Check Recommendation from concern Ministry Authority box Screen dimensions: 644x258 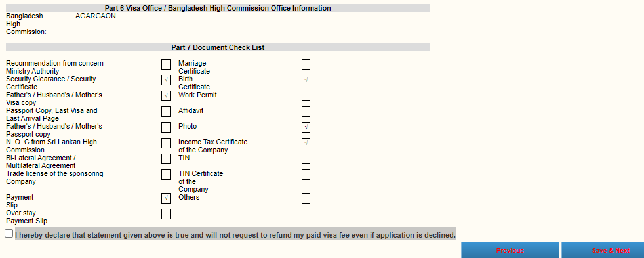(x=166, y=64)
